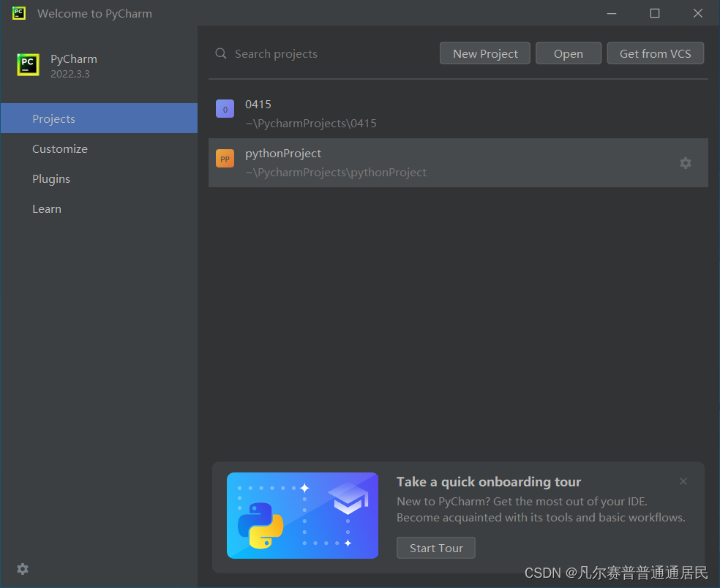Start the onboarding tour
The width and height of the screenshot is (720, 588).
coord(436,548)
